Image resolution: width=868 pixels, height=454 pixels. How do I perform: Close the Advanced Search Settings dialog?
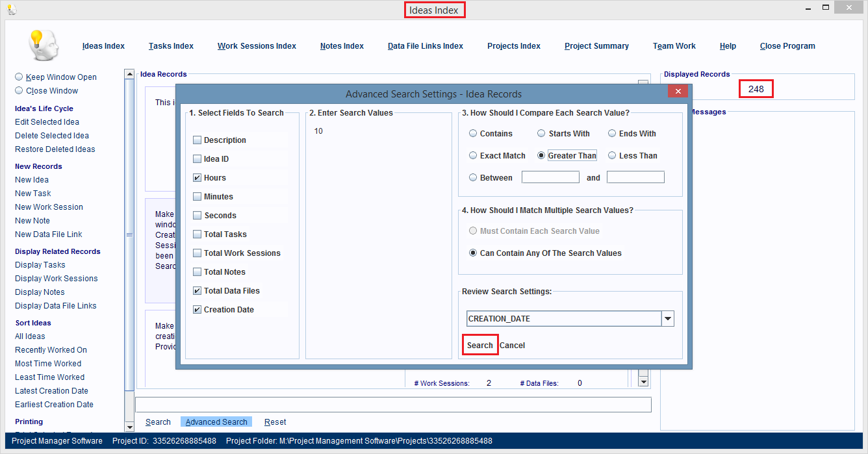678,91
